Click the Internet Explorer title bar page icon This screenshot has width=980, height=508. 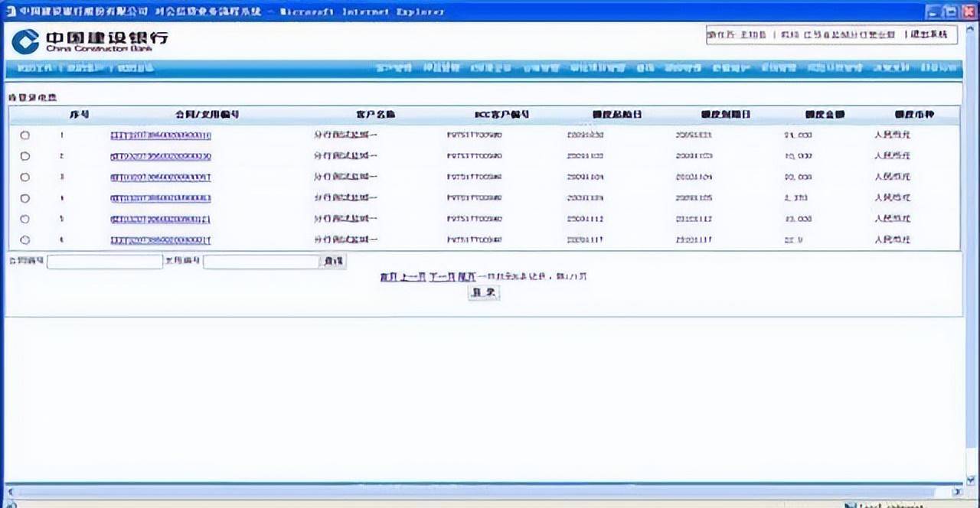(x=11, y=11)
